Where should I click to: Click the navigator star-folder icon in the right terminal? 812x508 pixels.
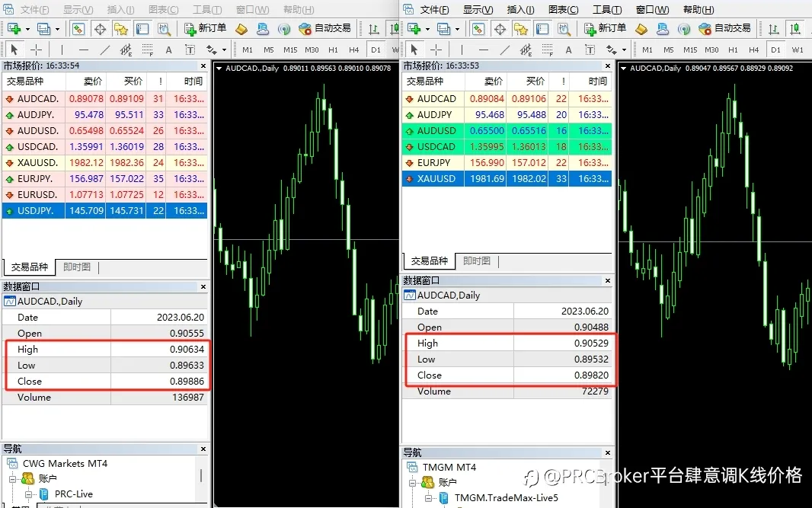pyautogui.click(x=520, y=29)
